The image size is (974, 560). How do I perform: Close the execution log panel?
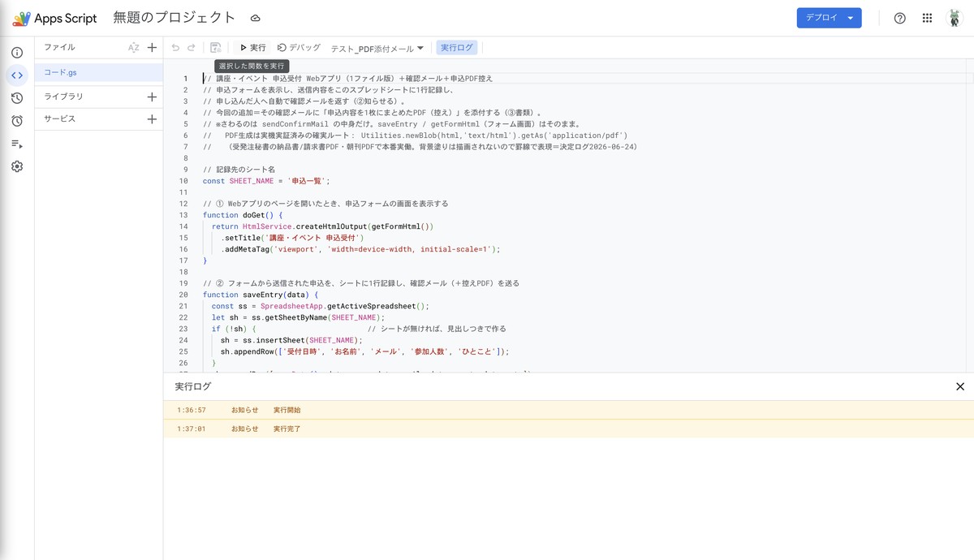960,386
